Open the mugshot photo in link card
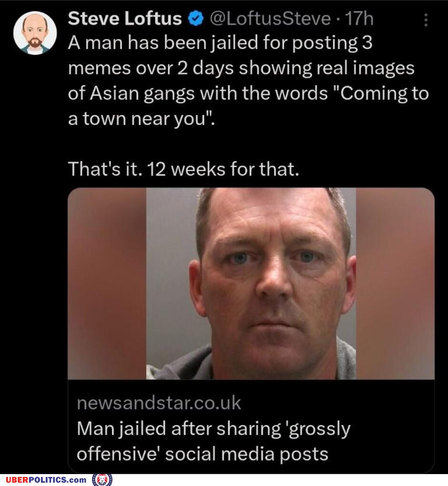Image resolution: width=448 pixels, height=486 pixels. [251, 283]
